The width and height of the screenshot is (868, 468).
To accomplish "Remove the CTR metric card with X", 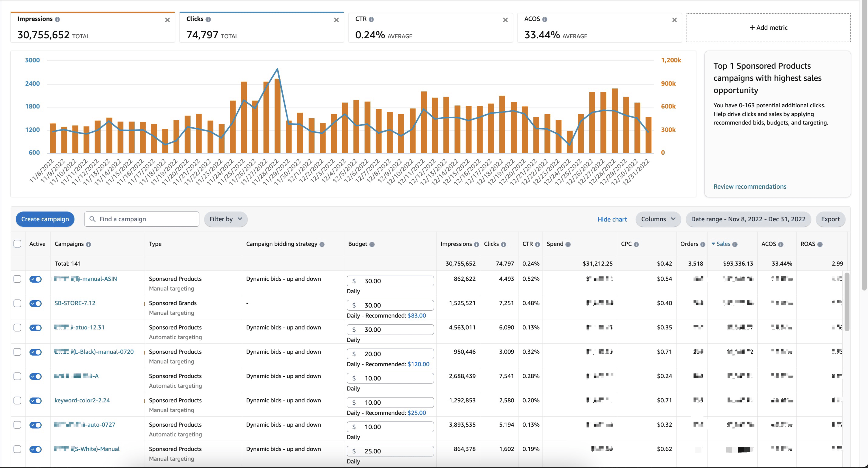I will point(505,20).
